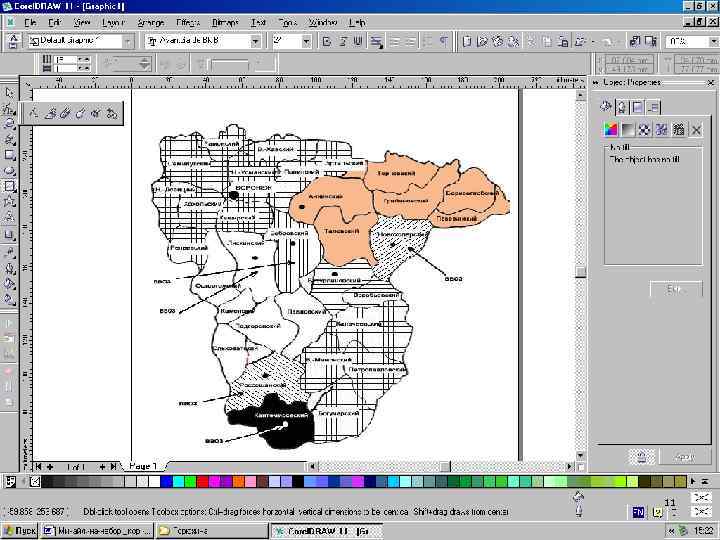This screenshot has width=720, height=540.
Task: Open the font size dropdown
Action: coord(306,41)
